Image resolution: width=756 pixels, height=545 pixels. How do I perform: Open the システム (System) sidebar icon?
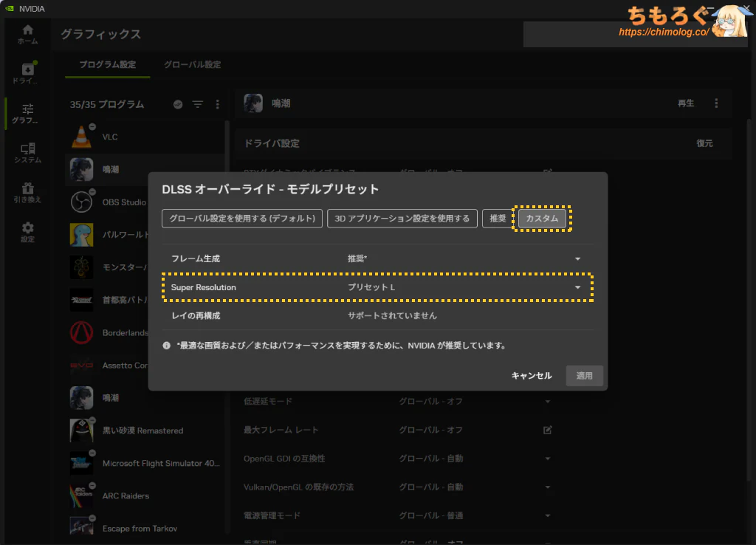click(27, 153)
